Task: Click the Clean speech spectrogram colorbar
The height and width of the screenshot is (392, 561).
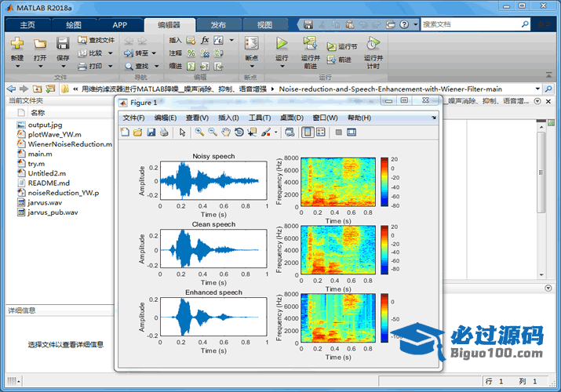Action: click(x=384, y=250)
